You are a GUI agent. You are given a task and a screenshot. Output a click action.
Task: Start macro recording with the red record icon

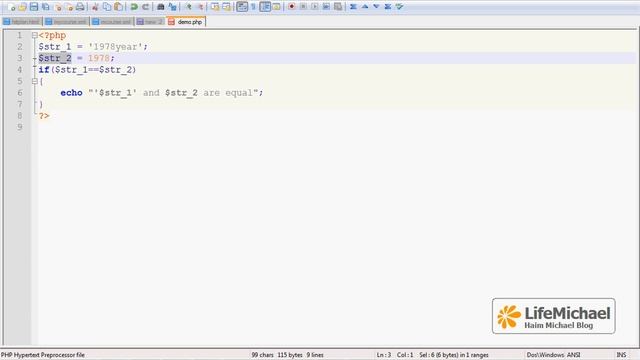pos(291,7)
